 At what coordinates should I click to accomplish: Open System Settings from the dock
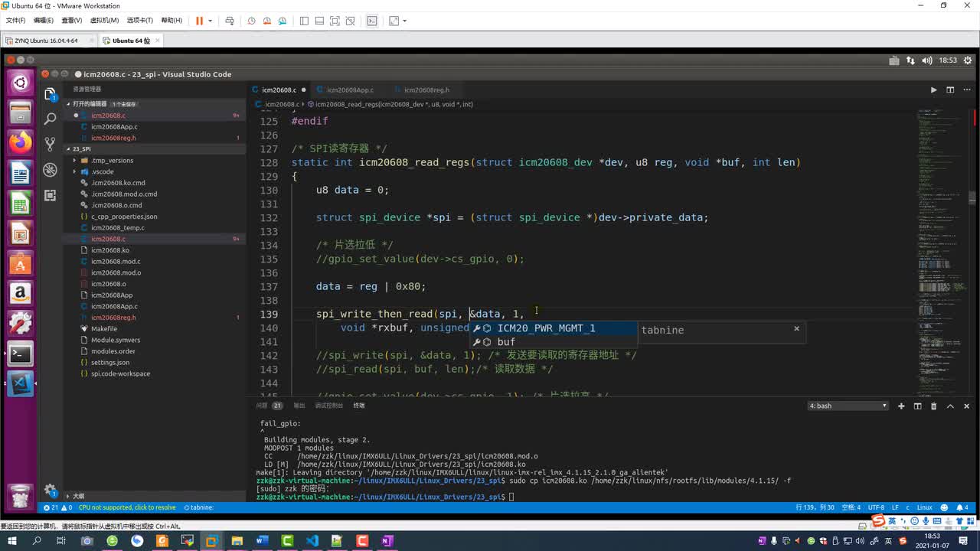pos(20,323)
